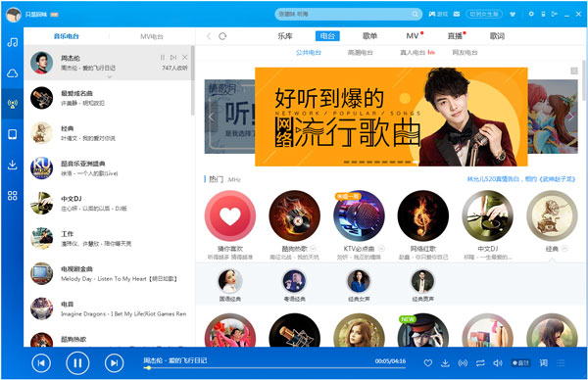Click the main page scrollbar
Screen dimensions: 588x380
click(x=584, y=80)
